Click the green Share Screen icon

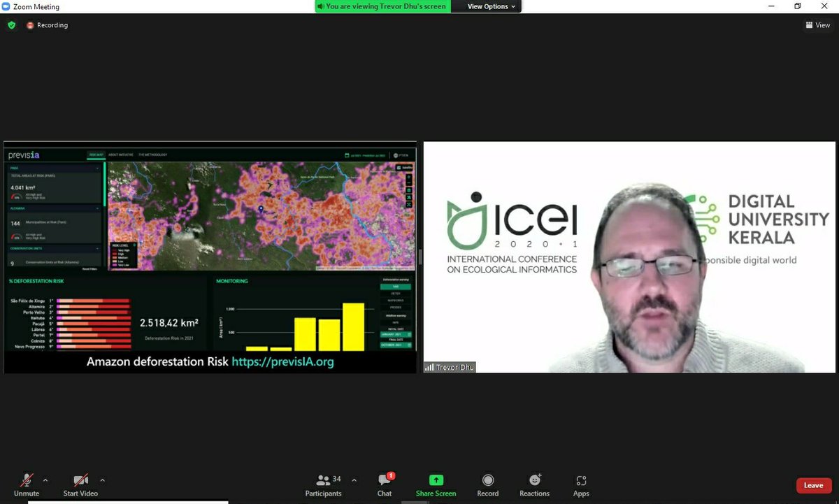pos(436,480)
